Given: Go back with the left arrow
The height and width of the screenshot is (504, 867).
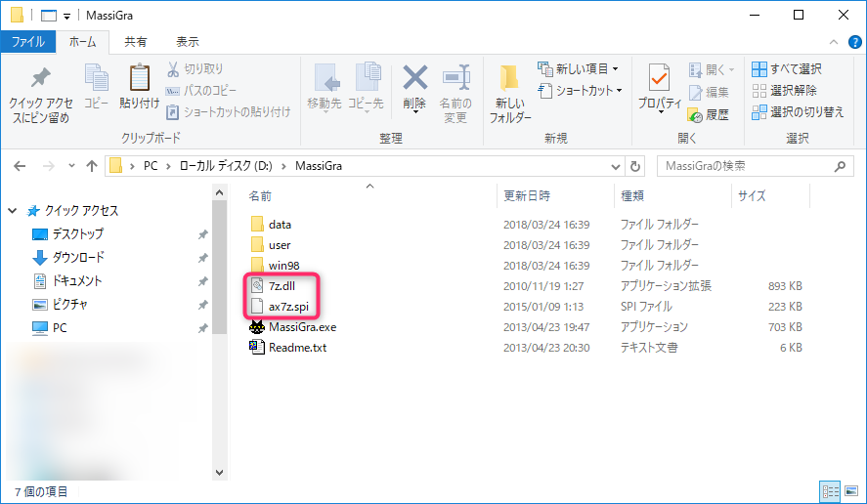Looking at the screenshot, I should [20, 166].
